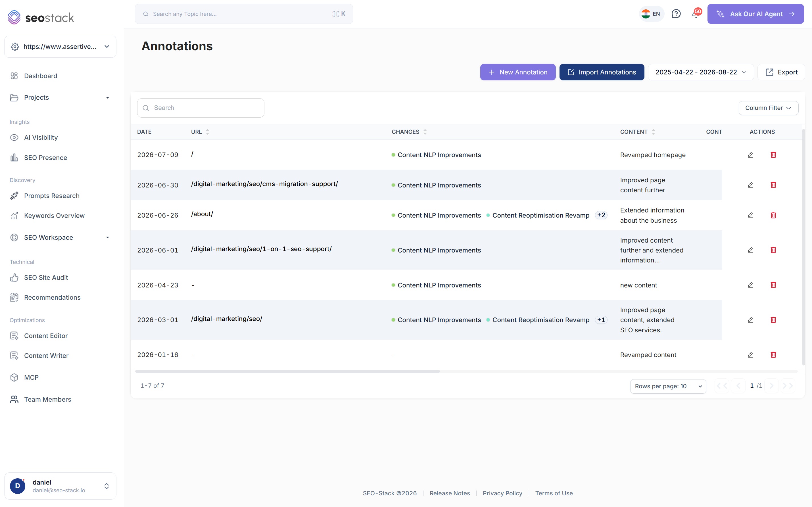Sort by the CONTENT column arrows
This screenshot has height=507, width=812.
point(654,132)
